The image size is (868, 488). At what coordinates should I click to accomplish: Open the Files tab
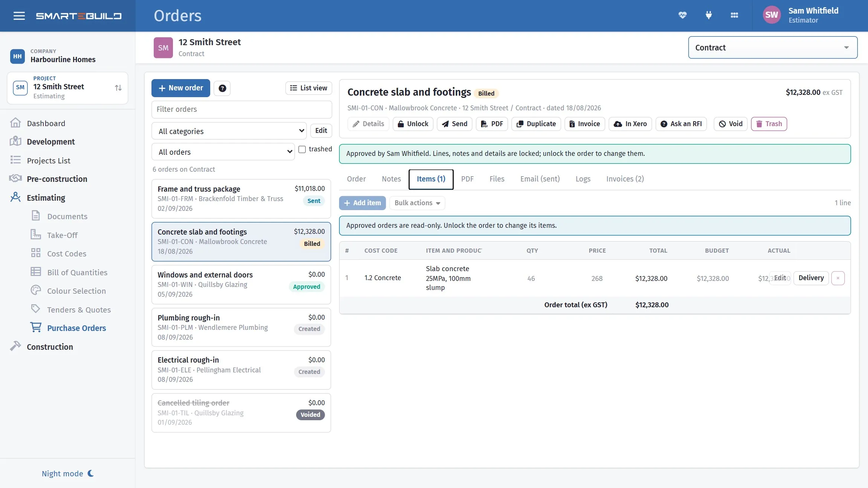point(497,179)
